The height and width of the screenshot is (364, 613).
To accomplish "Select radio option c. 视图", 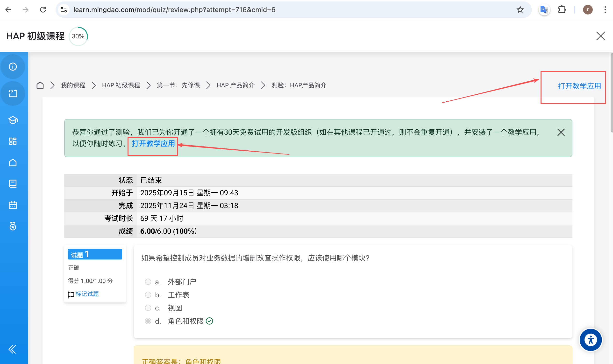I will pos(148,308).
